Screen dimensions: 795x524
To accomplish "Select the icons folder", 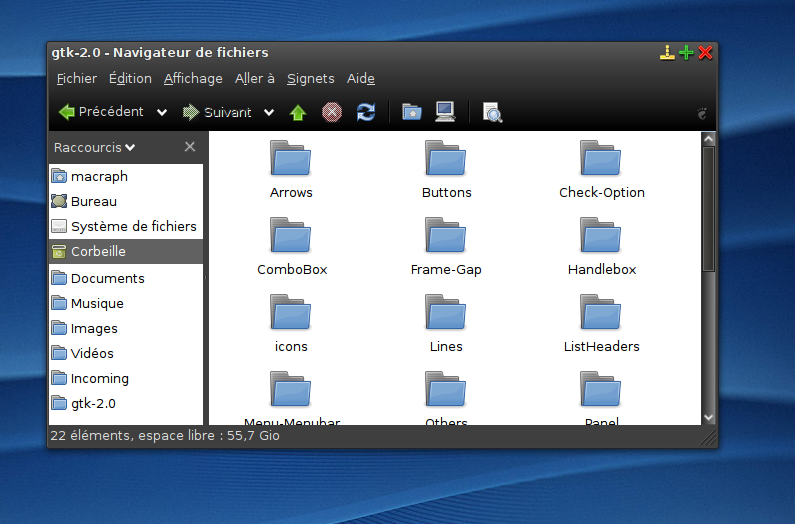I will 291,312.
